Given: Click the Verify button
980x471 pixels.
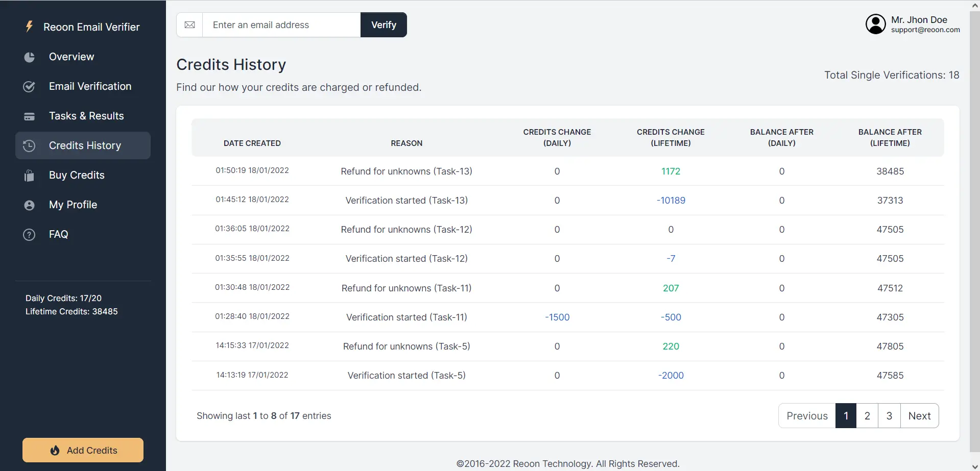Looking at the screenshot, I should click(x=384, y=25).
